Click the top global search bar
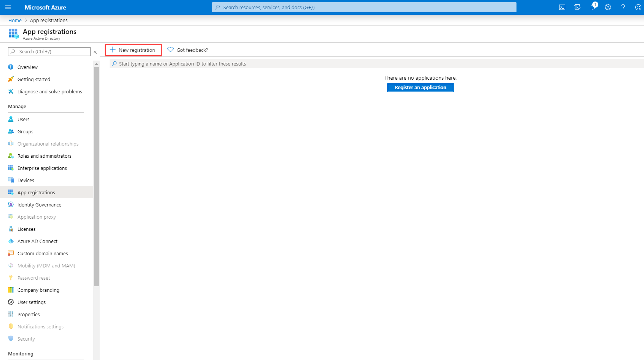Screen dimensions: 644x360 tap(364, 7)
